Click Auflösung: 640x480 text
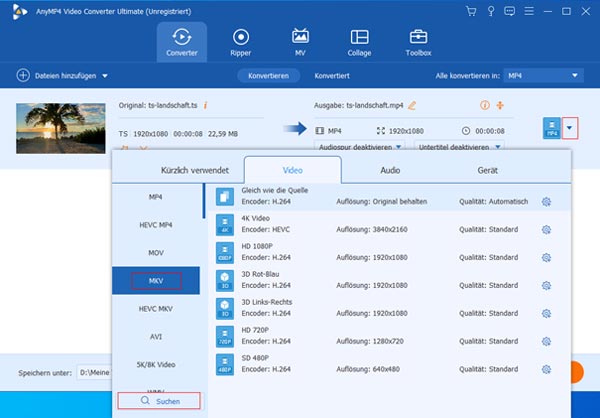Viewport: 600px width, 418px height. click(368, 369)
